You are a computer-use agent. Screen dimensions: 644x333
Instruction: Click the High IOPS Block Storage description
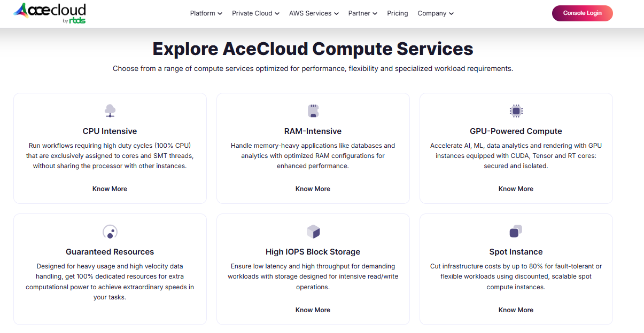[x=313, y=276]
